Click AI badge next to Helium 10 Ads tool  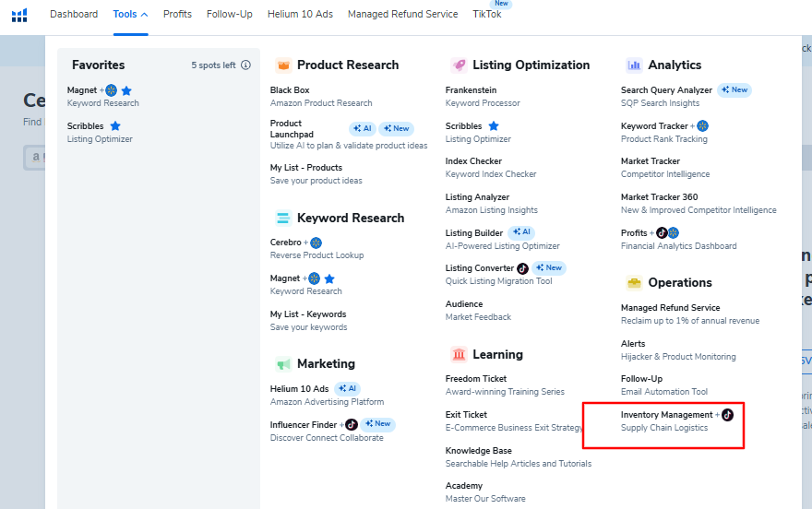tap(348, 389)
